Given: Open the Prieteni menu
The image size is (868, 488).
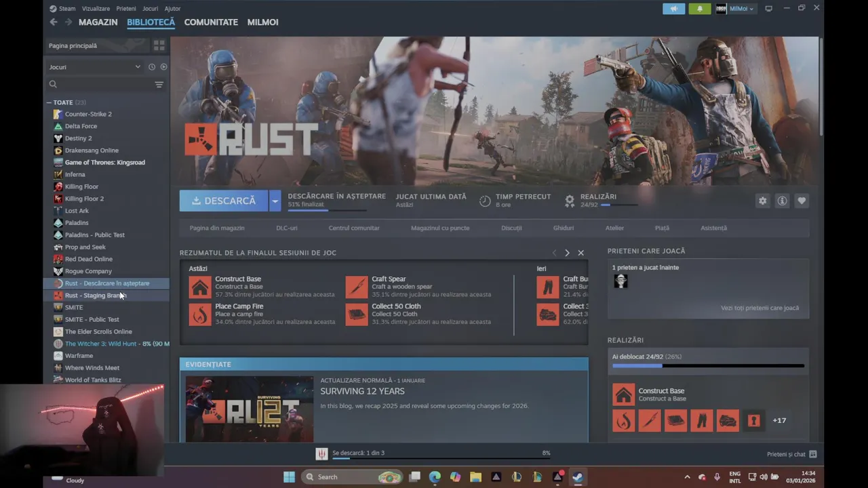Looking at the screenshot, I should [x=126, y=9].
